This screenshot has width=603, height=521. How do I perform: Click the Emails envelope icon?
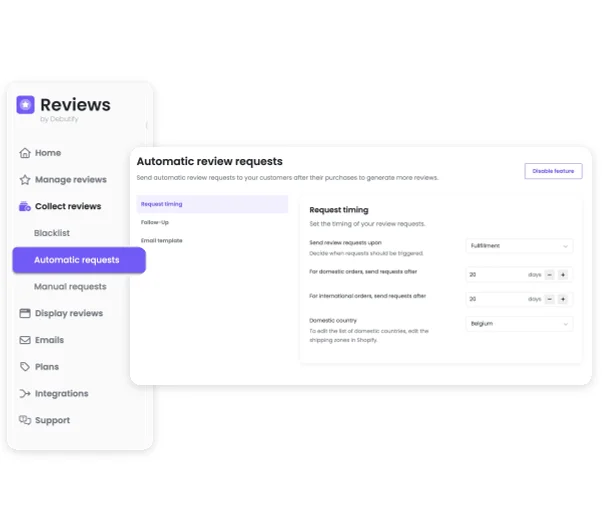coord(25,340)
